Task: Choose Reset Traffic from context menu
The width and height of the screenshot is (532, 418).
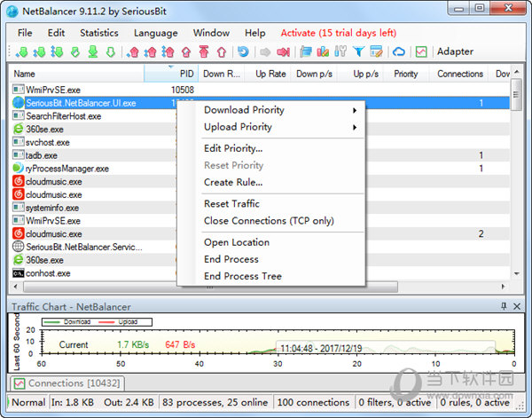Action: 271,204
